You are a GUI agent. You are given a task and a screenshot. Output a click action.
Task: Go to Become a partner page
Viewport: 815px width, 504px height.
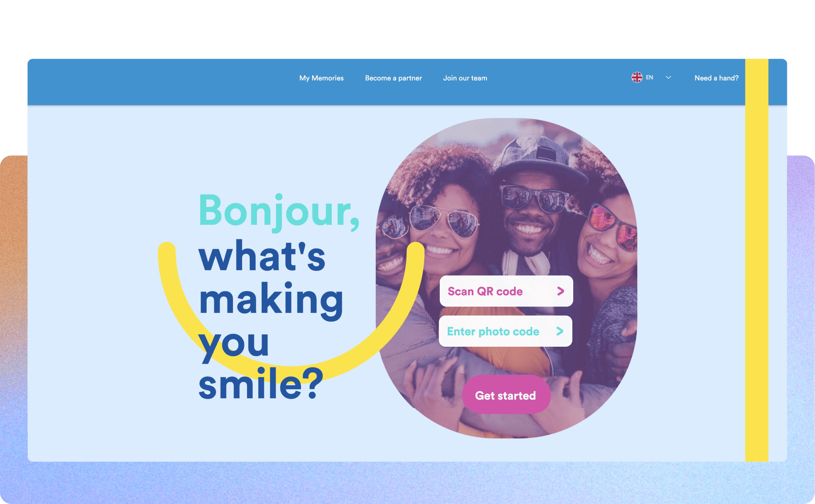click(393, 78)
